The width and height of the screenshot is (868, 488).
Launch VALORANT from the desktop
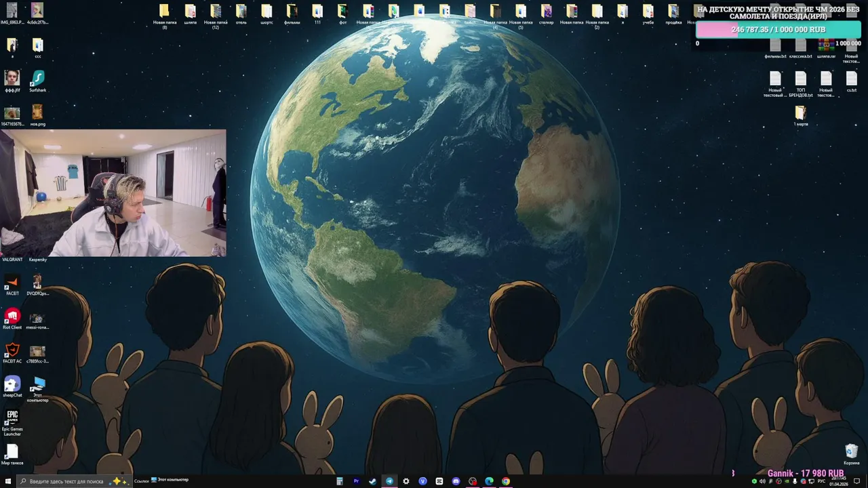tap(12, 260)
